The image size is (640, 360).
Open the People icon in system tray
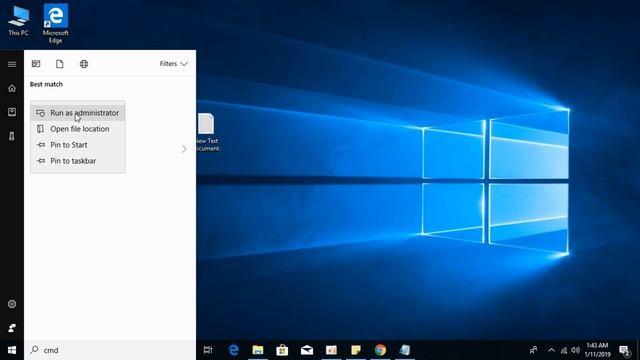pyautogui.click(x=533, y=350)
